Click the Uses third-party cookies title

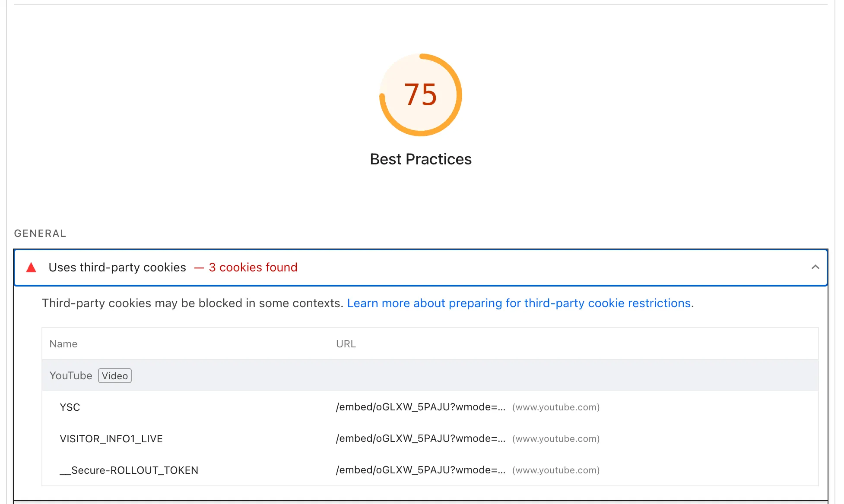(117, 268)
